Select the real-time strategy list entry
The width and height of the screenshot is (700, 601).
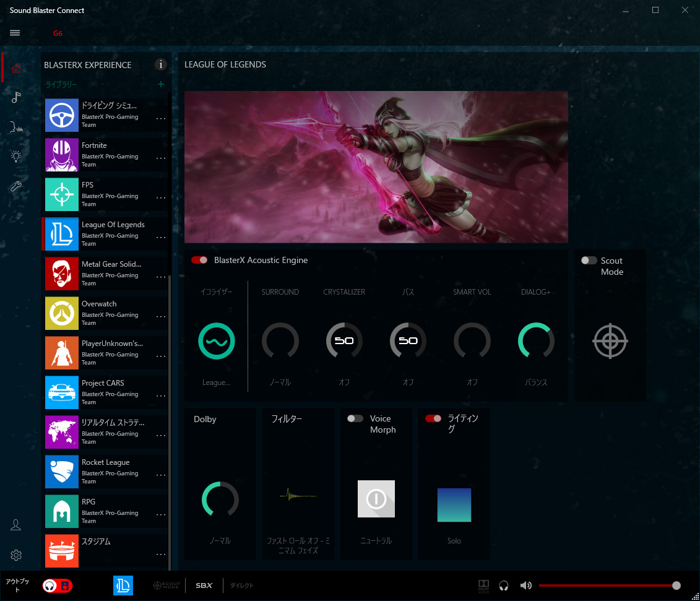[x=106, y=432]
